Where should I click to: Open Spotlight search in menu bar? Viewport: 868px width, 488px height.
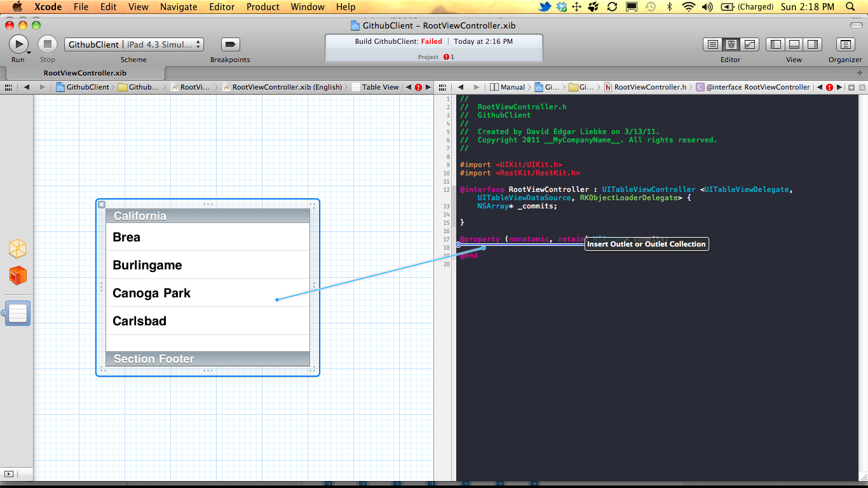(851, 7)
